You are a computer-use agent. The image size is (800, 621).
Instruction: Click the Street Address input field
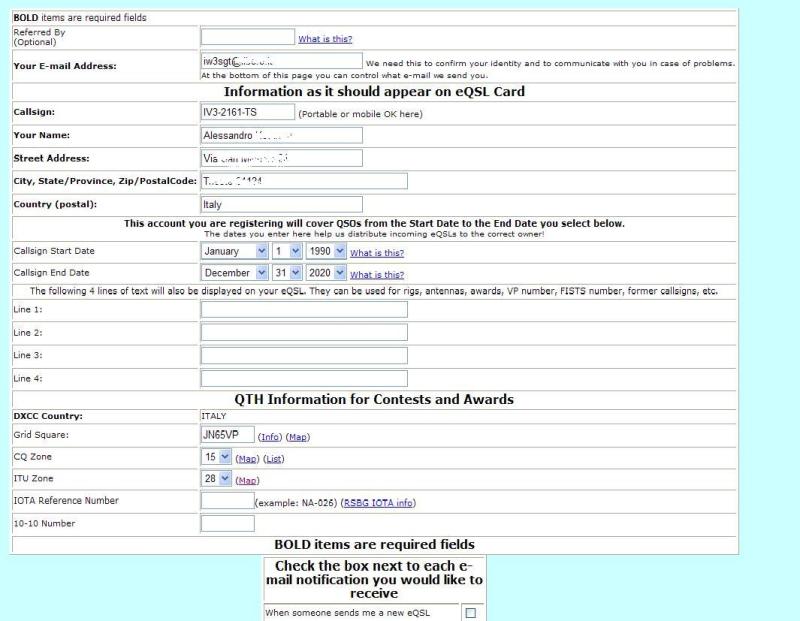[x=282, y=158]
